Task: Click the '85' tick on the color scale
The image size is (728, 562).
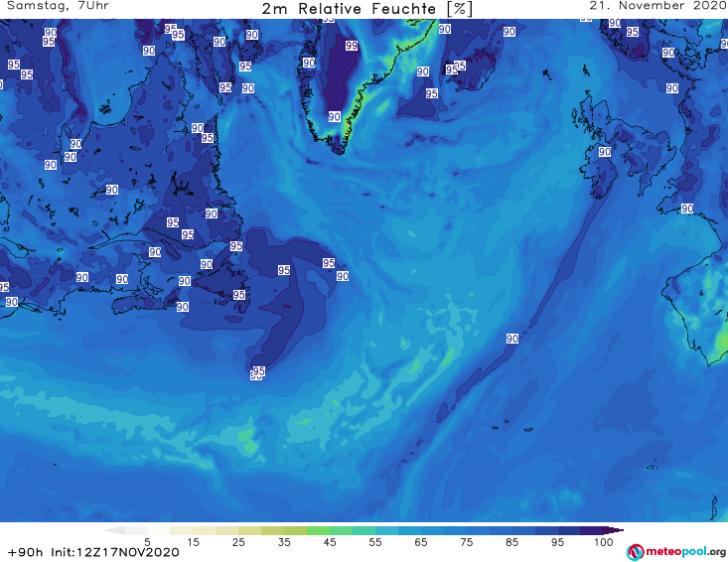Action: [512, 542]
